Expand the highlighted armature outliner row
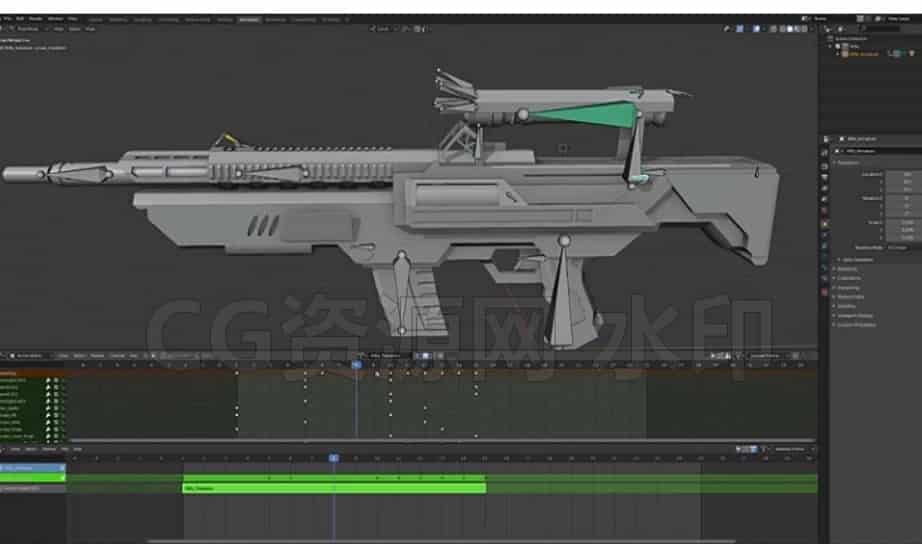 (838, 54)
